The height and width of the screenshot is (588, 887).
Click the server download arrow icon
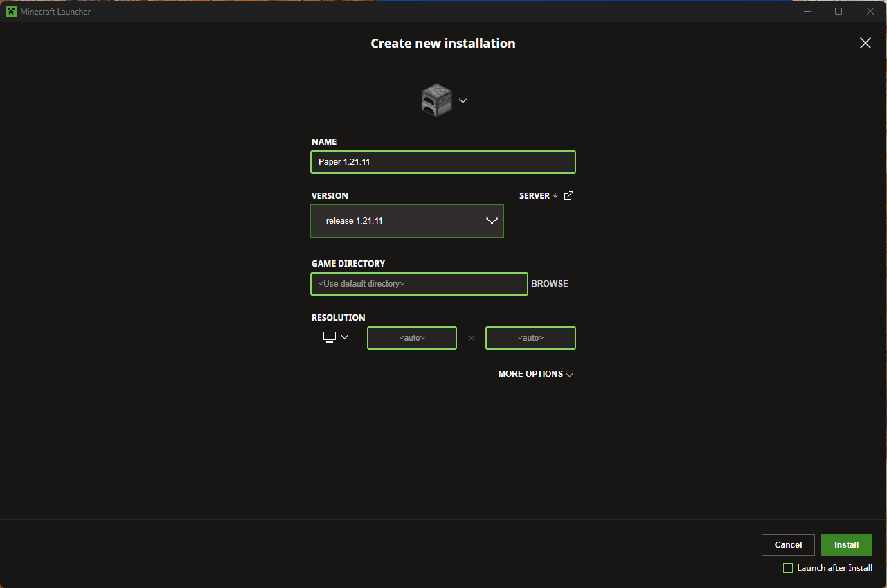coord(555,196)
